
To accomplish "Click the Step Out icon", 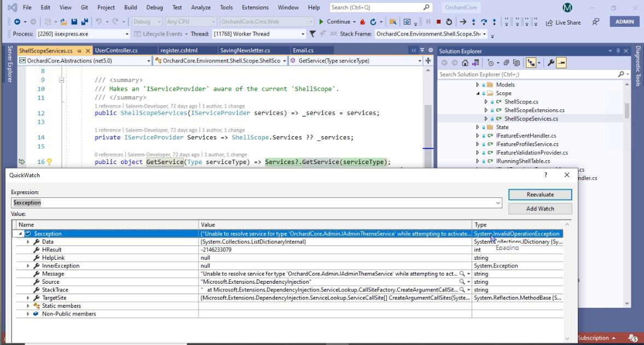I will [x=494, y=22].
